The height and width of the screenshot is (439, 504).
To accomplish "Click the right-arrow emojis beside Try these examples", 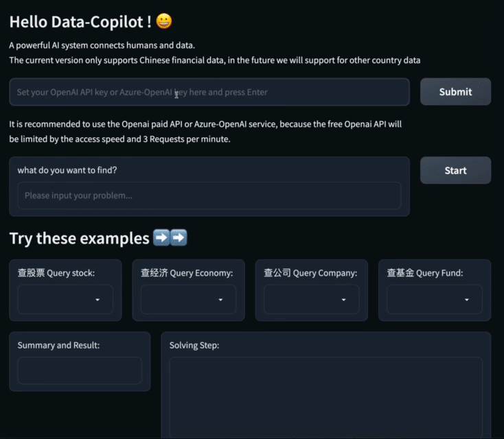I will pyautogui.click(x=170, y=239).
